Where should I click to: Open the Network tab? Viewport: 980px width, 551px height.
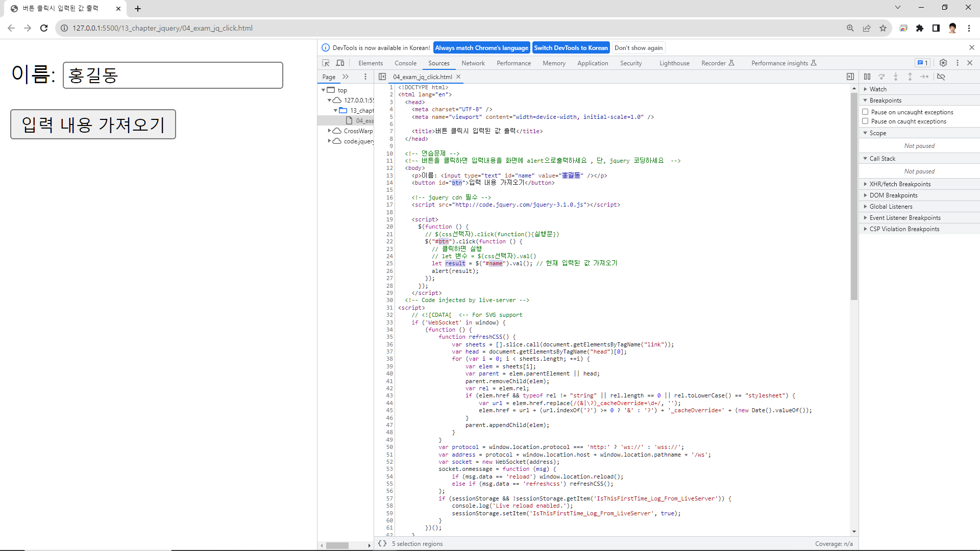[x=473, y=63]
